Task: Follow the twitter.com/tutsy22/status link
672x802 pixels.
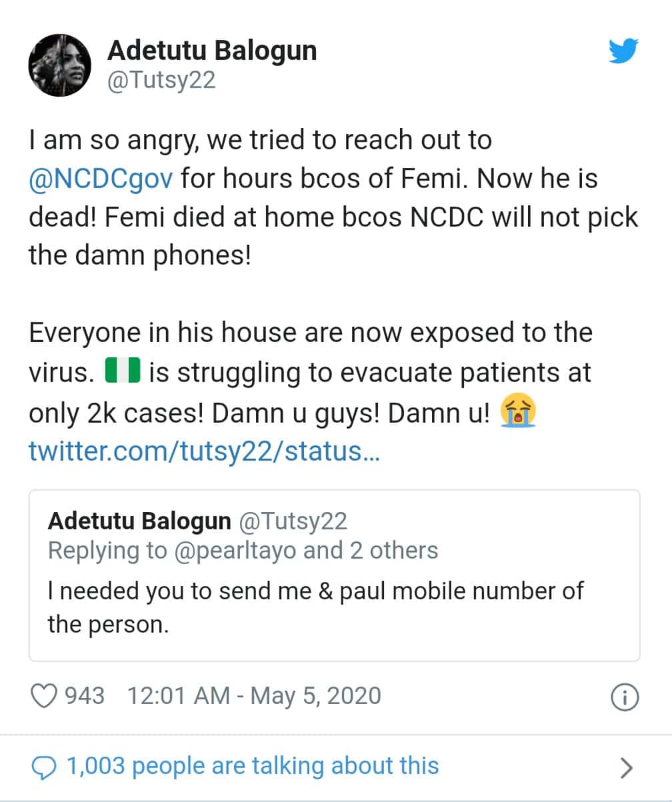Action: (205, 452)
